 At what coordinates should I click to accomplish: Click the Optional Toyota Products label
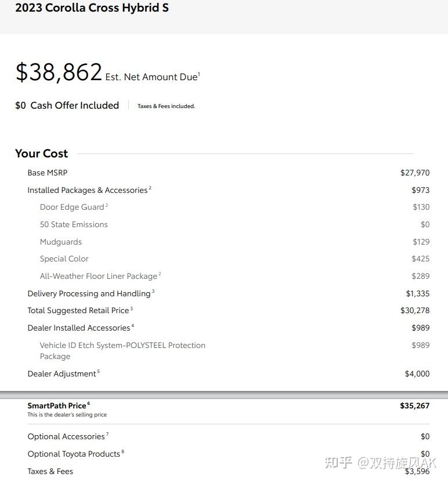(75, 454)
